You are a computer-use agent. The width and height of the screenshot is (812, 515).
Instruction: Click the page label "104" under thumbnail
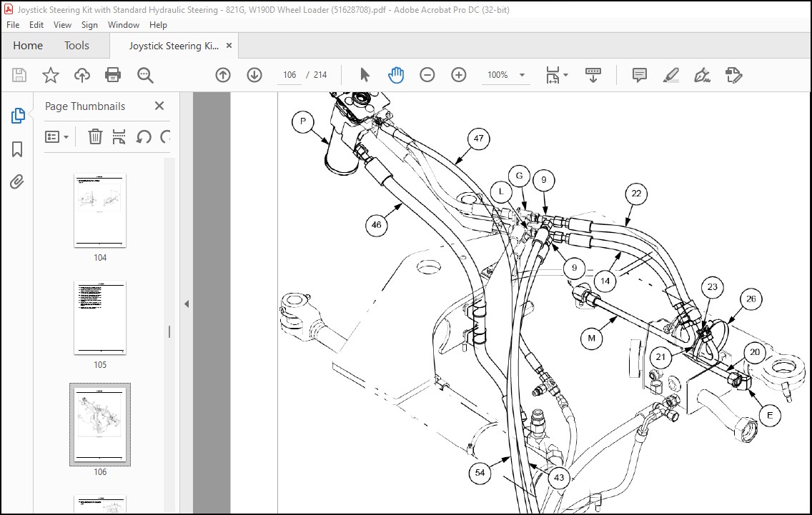(x=100, y=258)
